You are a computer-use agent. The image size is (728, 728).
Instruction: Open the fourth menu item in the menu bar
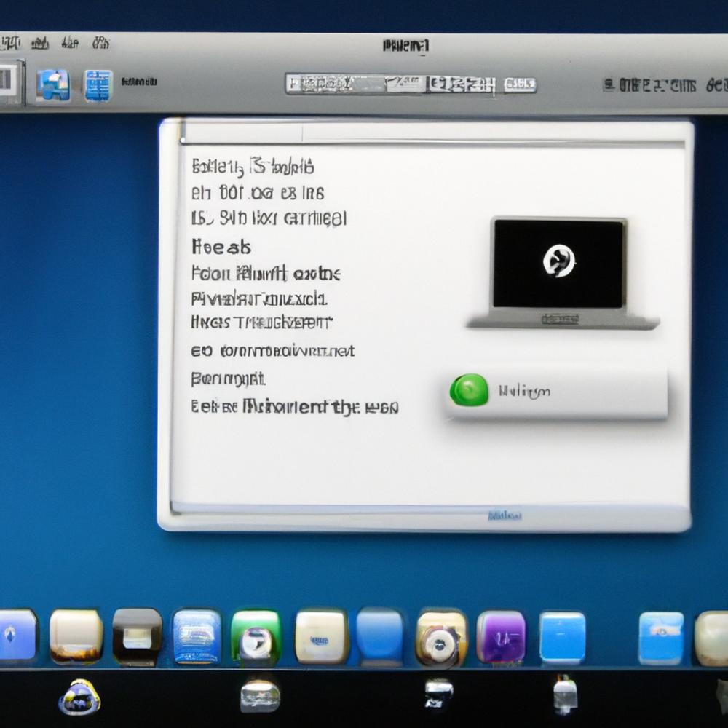[x=100, y=43]
